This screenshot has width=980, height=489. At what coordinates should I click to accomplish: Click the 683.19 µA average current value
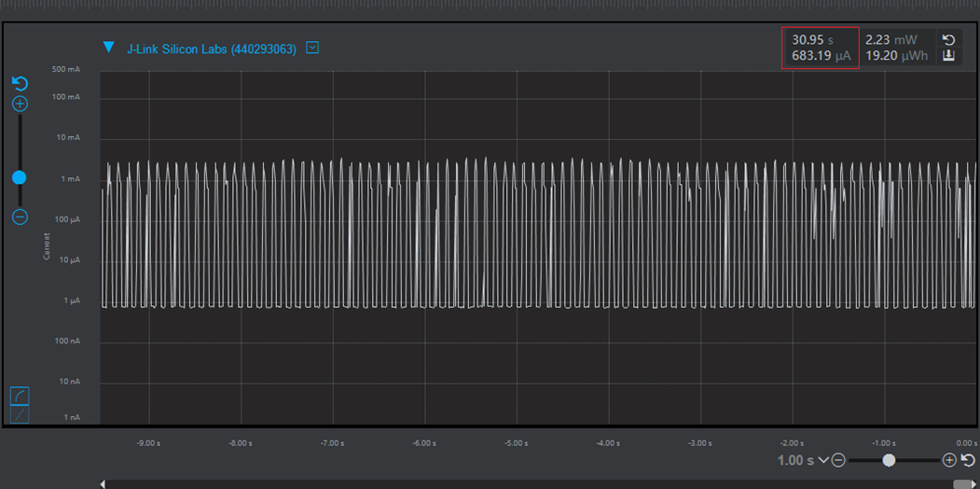pos(821,56)
